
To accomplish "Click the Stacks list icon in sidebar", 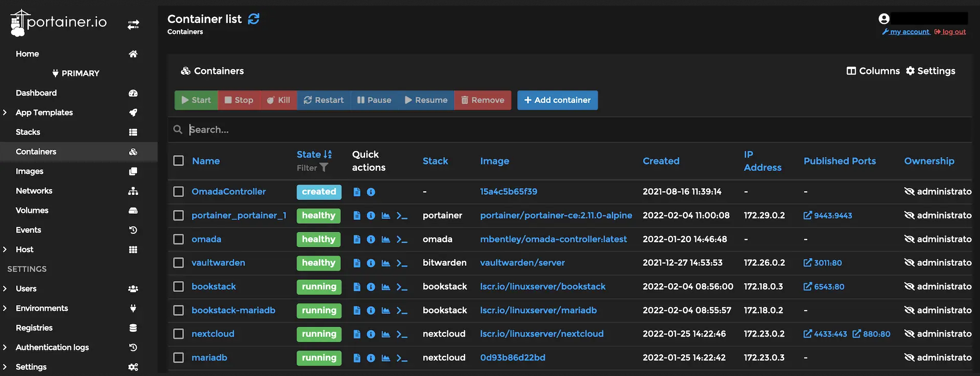I will (x=133, y=132).
